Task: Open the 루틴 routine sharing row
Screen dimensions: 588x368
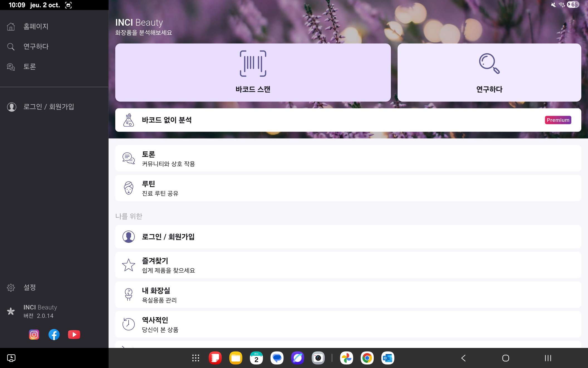Action: 348,188
